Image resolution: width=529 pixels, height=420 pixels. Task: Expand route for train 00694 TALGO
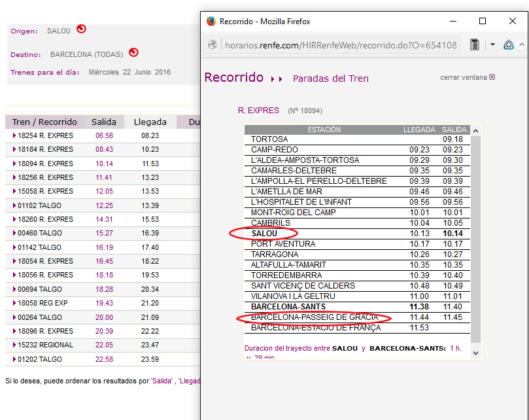click(14, 289)
